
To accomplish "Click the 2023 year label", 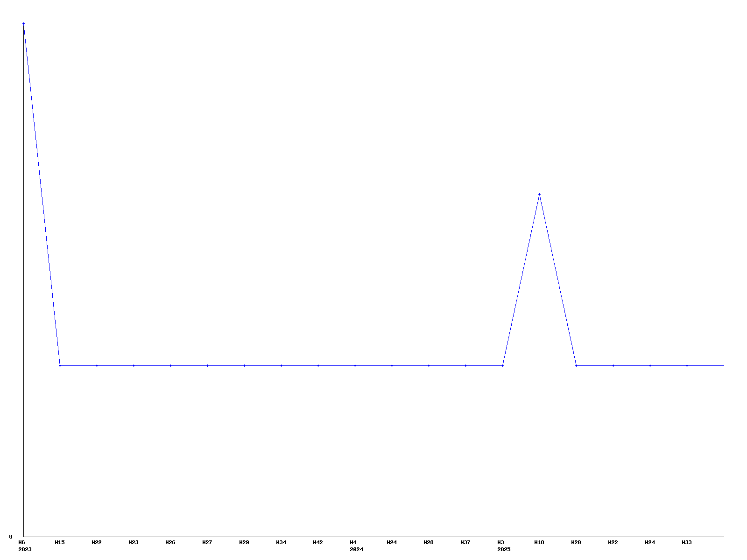I will click(x=25, y=549).
